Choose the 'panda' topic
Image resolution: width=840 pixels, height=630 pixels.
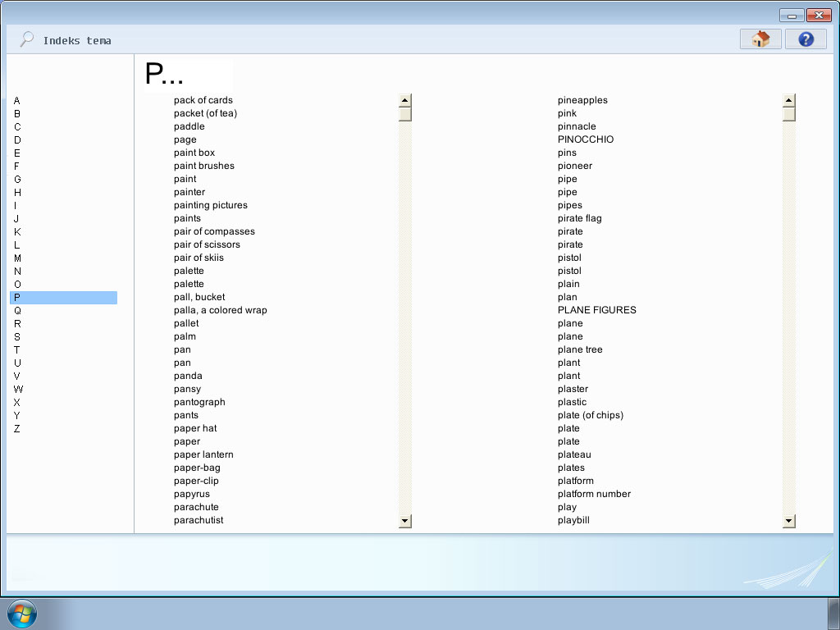click(188, 376)
